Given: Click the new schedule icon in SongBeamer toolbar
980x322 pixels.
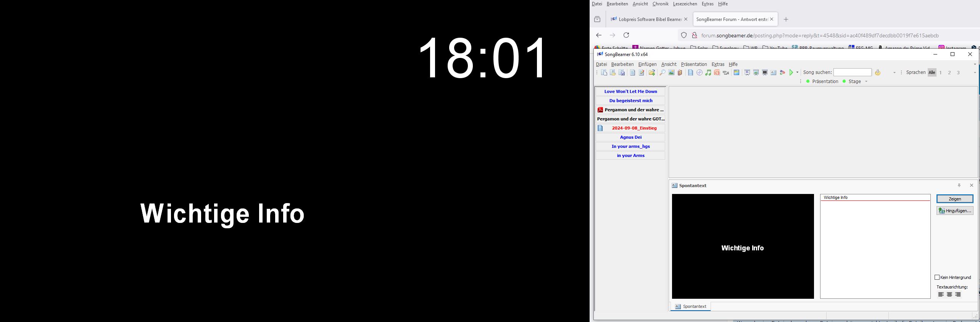Looking at the screenshot, I should [604, 72].
